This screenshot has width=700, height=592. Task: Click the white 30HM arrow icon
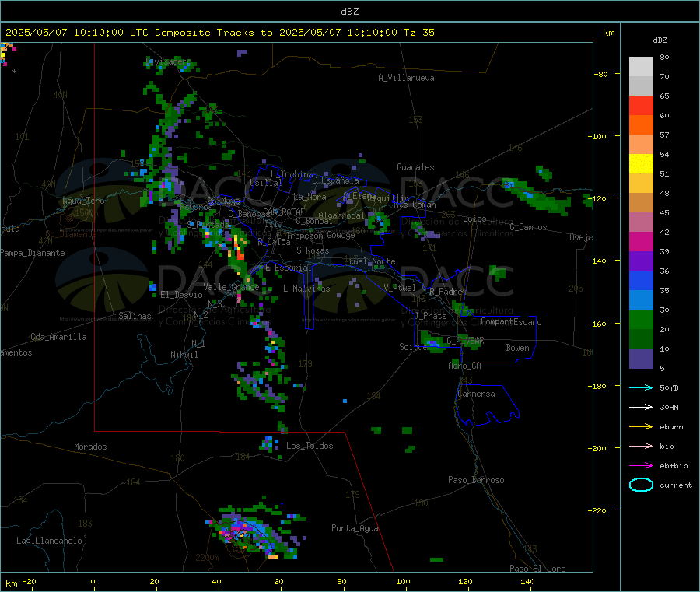click(x=641, y=407)
